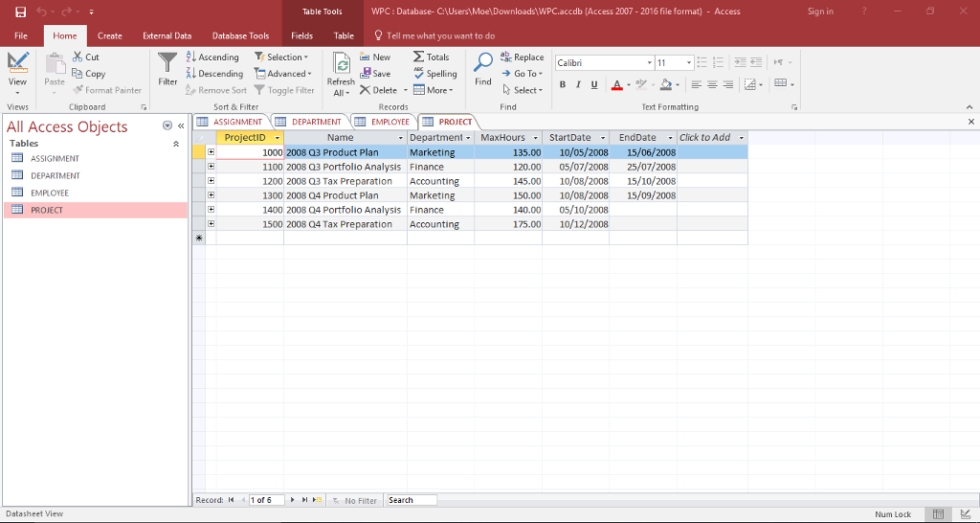
Task: Open DEPARTMENT table in navigation pane
Action: (55, 176)
